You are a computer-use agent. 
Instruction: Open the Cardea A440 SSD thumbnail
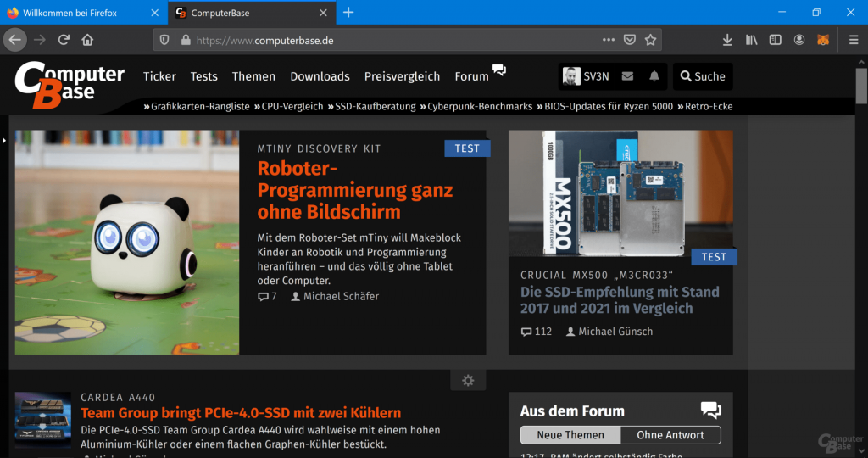tap(43, 420)
